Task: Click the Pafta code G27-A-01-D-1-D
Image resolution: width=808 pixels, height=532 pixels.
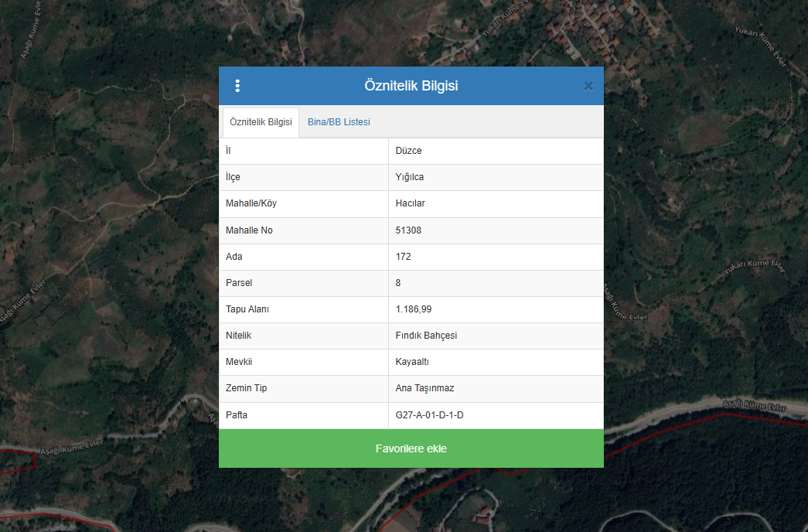Action: click(429, 415)
